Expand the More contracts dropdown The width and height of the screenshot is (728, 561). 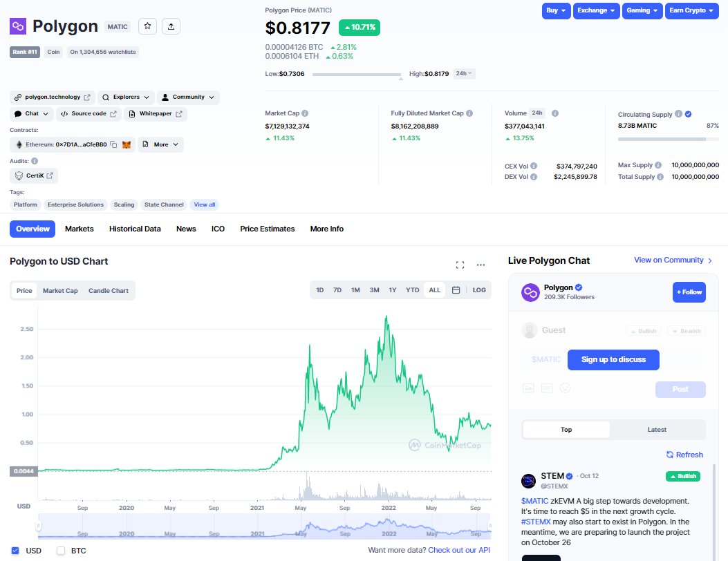click(160, 145)
